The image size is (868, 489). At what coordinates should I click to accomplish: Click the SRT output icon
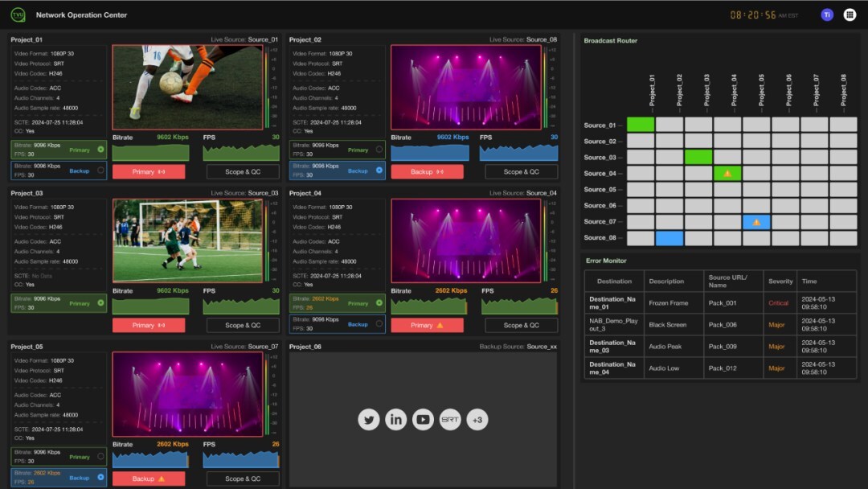click(x=450, y=420)
